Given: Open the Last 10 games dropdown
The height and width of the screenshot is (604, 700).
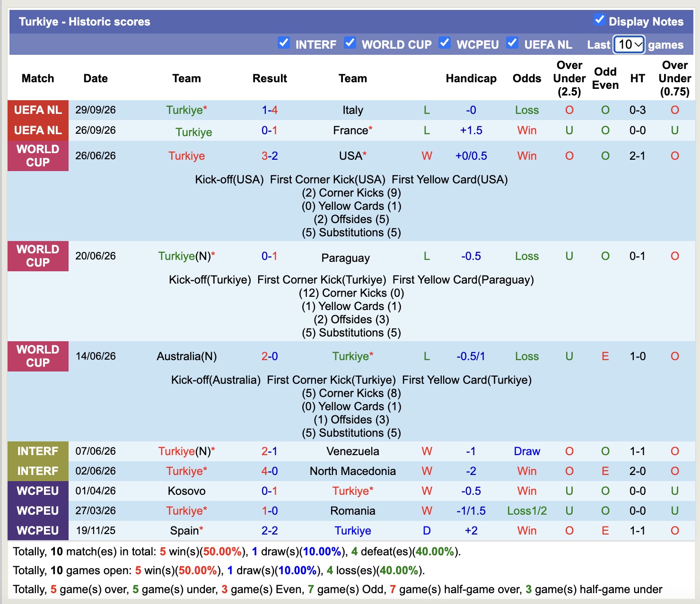Looking at the screenshot, I should click(629, 45).
